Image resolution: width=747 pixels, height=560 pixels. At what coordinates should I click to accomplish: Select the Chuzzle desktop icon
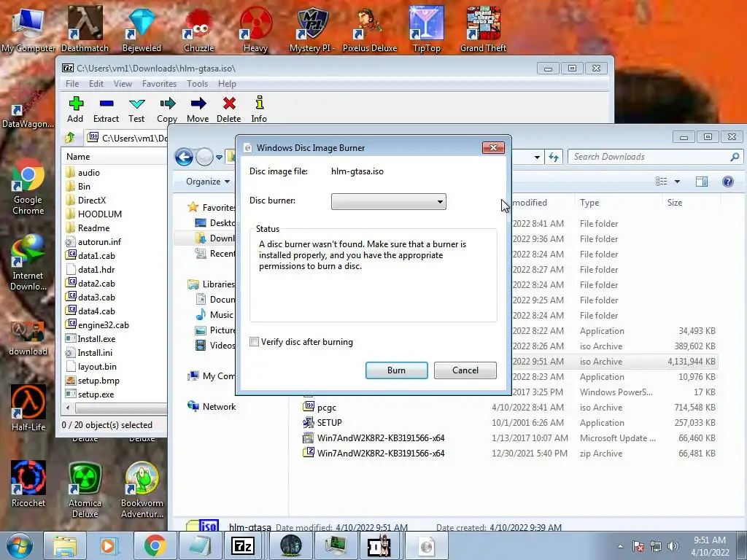tap(198, 29)
